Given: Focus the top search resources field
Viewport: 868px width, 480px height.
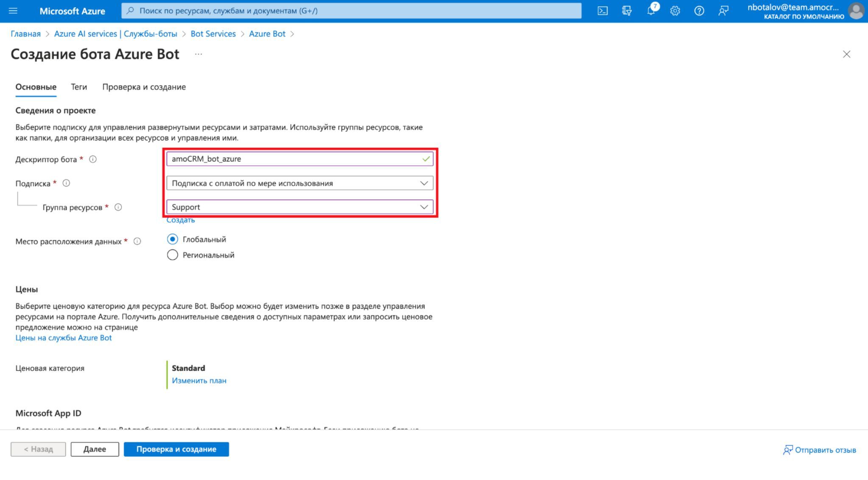Looking at the screenshot, I should click(x=351, y=11).
